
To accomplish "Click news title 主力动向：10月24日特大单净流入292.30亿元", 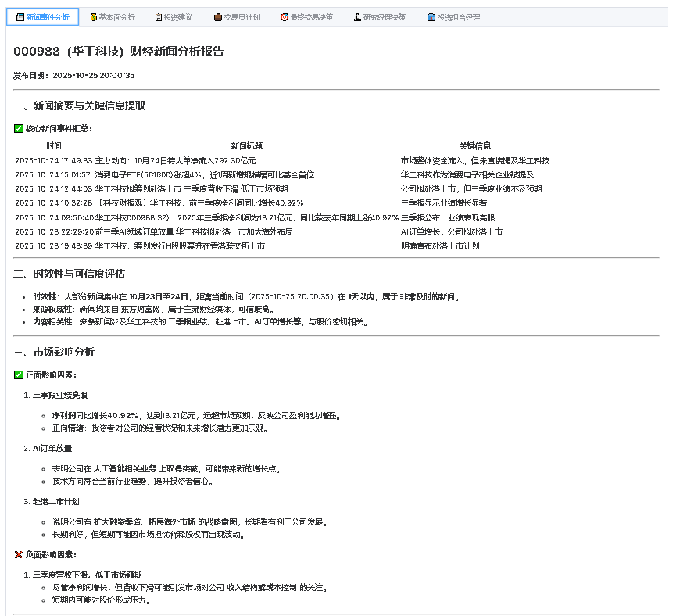I will pos(175,160).
